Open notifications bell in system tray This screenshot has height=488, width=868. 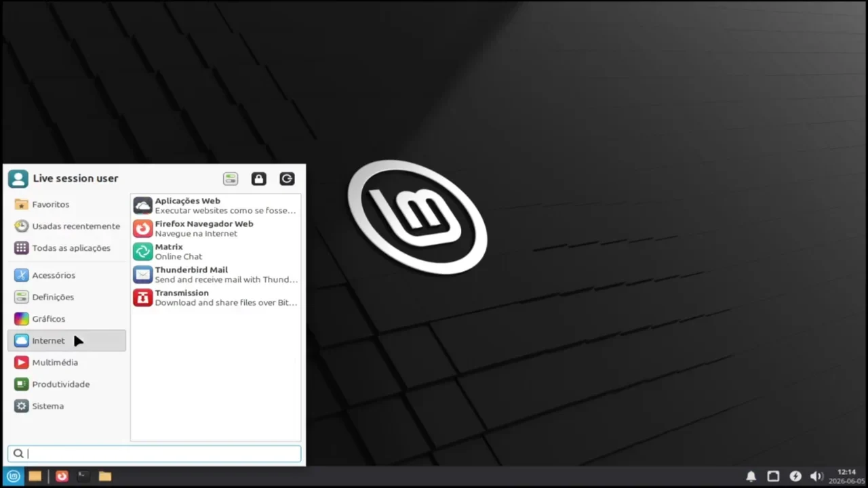[751, 476]
